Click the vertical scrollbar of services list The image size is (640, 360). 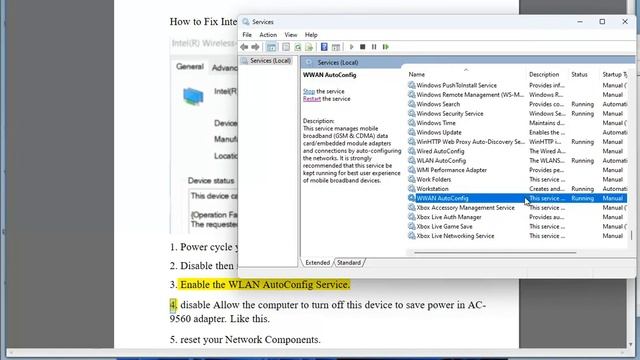(x=631, y=236)
